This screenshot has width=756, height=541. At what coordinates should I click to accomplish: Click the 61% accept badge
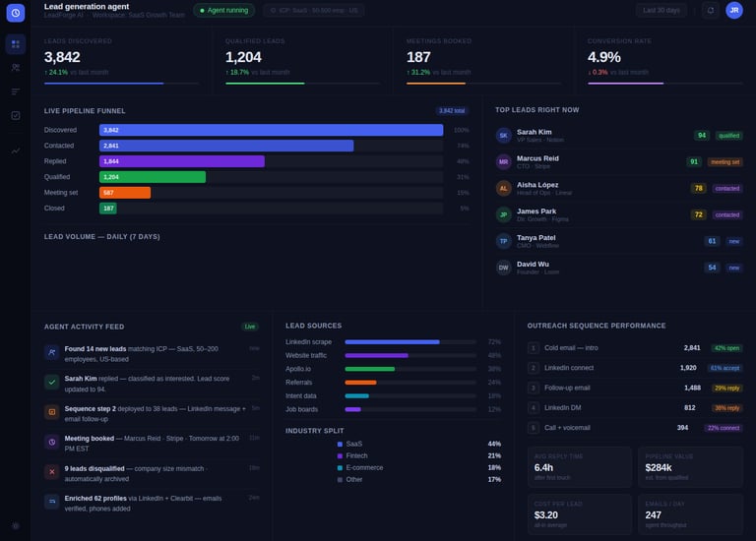click(724, 368)
